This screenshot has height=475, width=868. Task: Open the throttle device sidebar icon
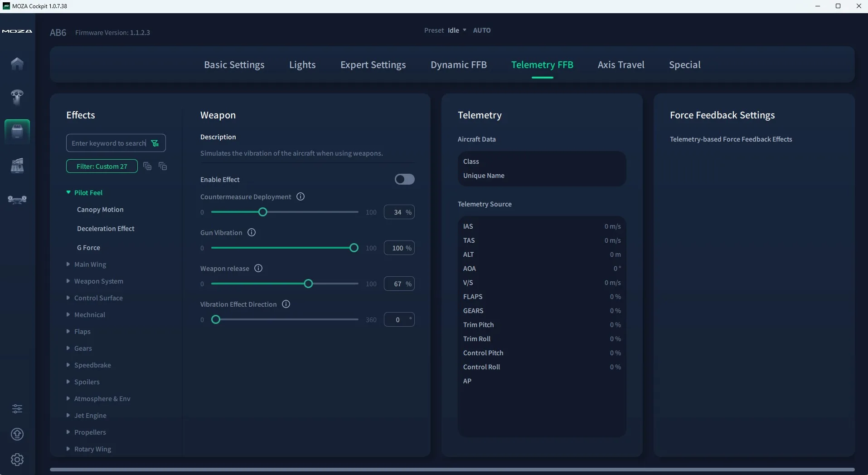pyautogui.click(x=17, y=166)
